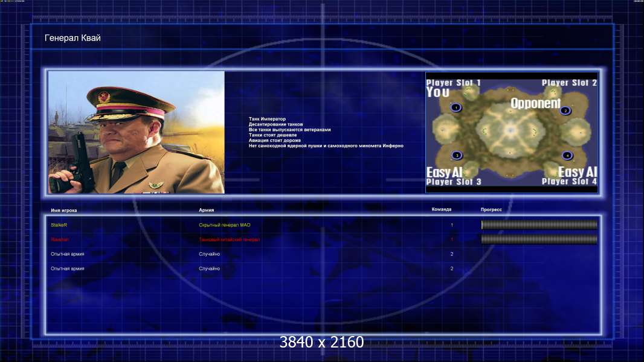Click 'Player Slot 4' map label
This screenshot has width=644, height=362.
coord(569,181)
